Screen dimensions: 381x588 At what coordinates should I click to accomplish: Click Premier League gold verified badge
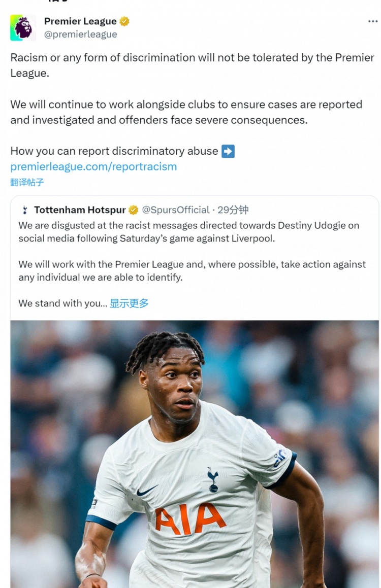124,21
